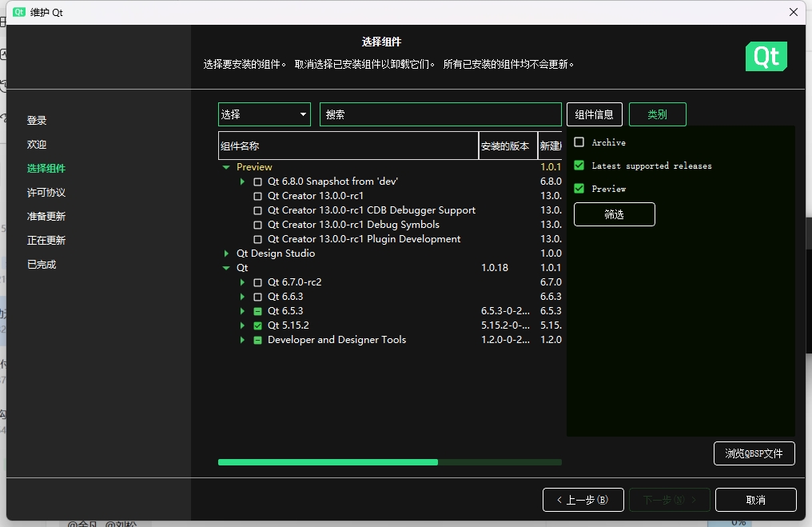Click installed version 5.15.2-0-...
The width and height of the screenshot is (812, 527).
pos(505,325)
